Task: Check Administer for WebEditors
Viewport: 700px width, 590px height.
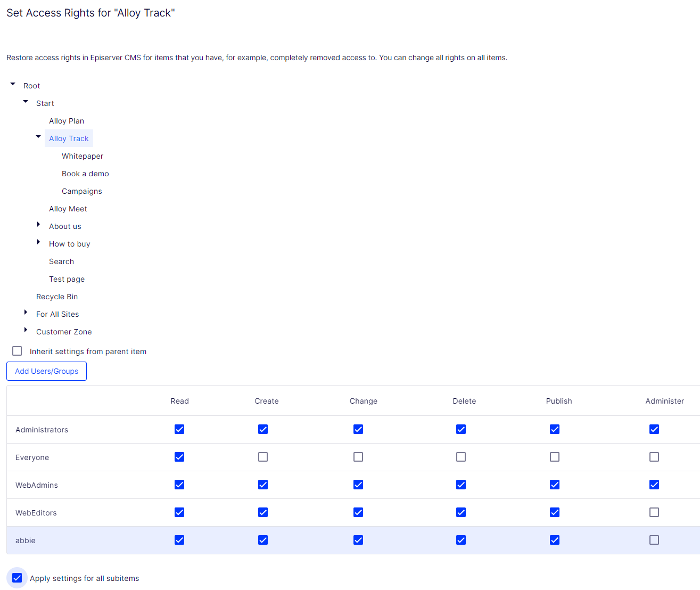Action: click(654, 512)
